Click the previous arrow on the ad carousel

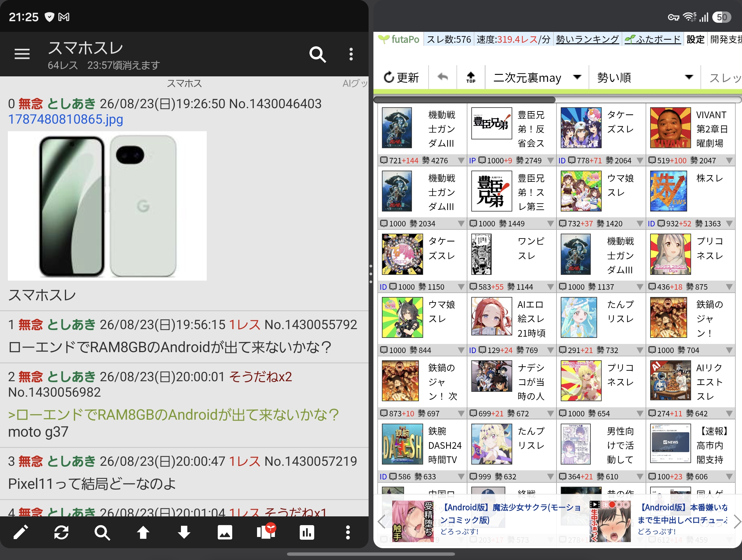pyautogui.click(x=381, y=522)
